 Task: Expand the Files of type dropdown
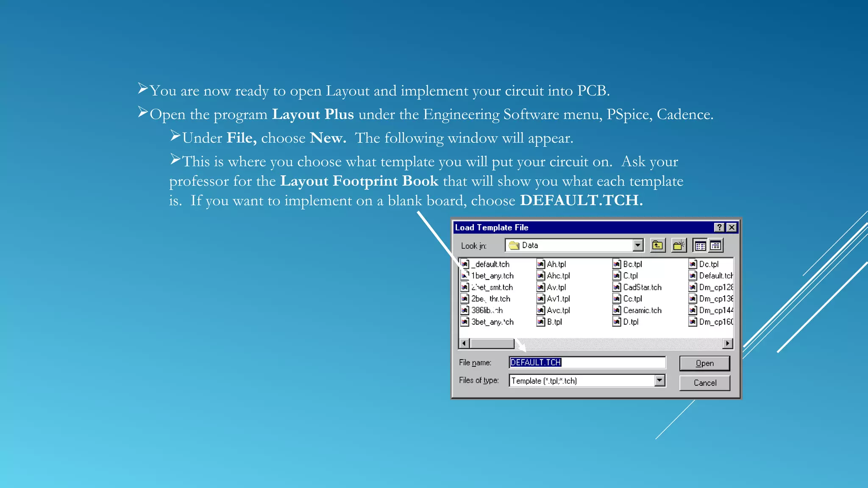[x=659, y=380]
